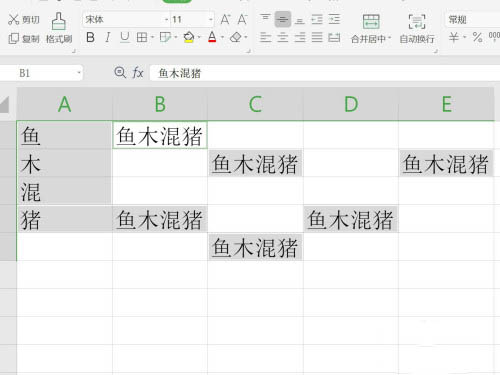Expand the fill color dropdown arrow
500x375 pixels.
[x=199, y=37]
